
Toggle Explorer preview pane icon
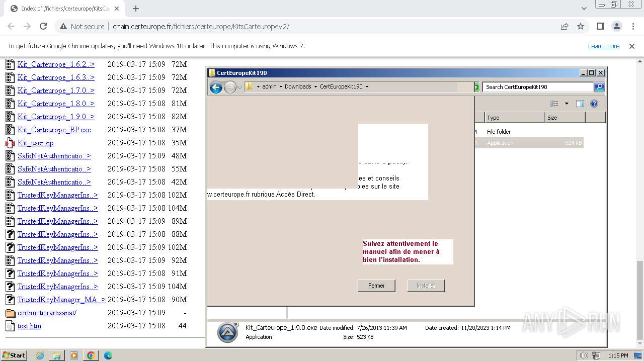point(580,104)
